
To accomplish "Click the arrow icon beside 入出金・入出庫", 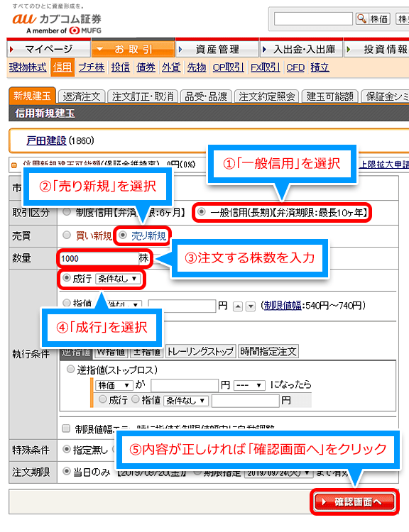I will point(264,50).
